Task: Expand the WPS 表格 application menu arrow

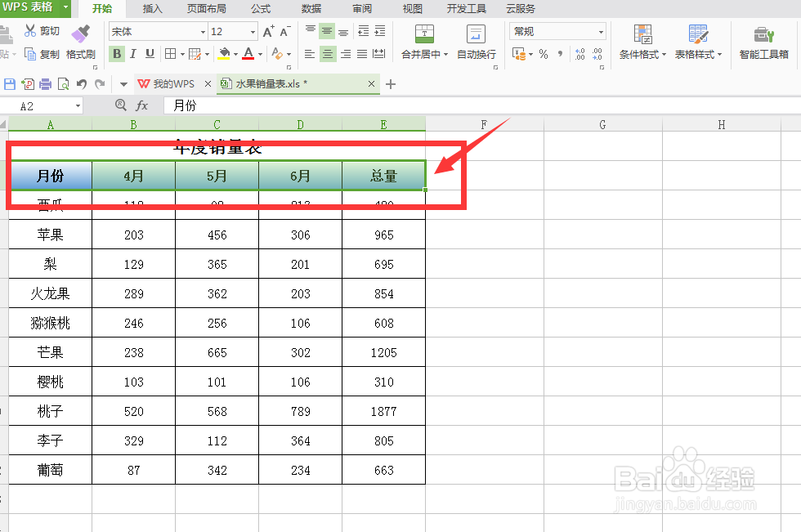Action: pyautogui.click(x=66, y=7)
